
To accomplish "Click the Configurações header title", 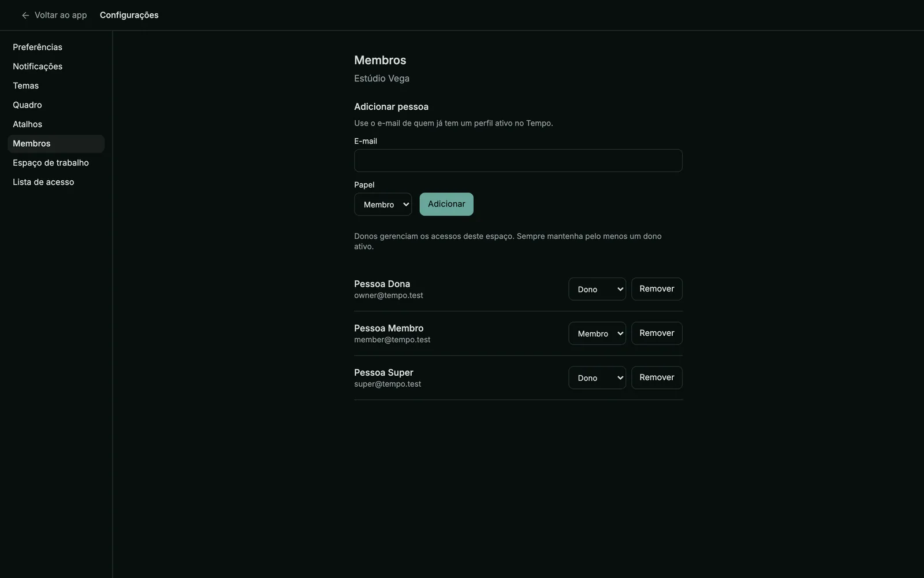I will tap(129, 15).
